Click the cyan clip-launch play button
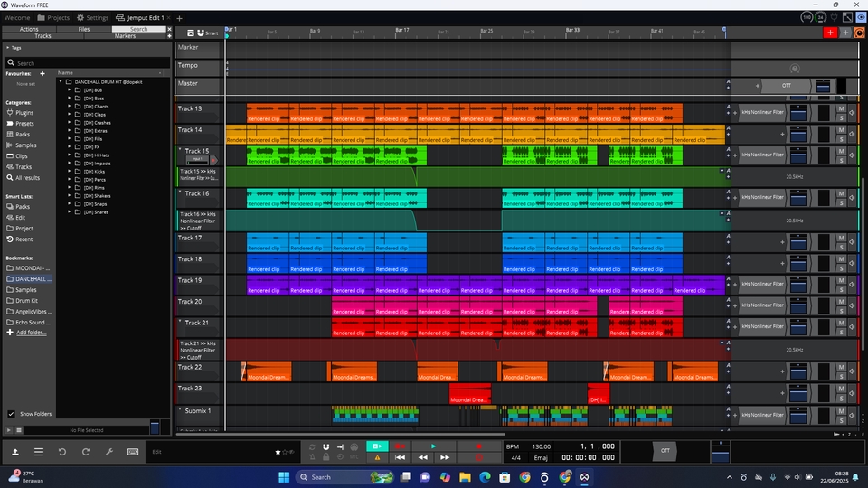This screenshot has height=488, width=868. 377,446
